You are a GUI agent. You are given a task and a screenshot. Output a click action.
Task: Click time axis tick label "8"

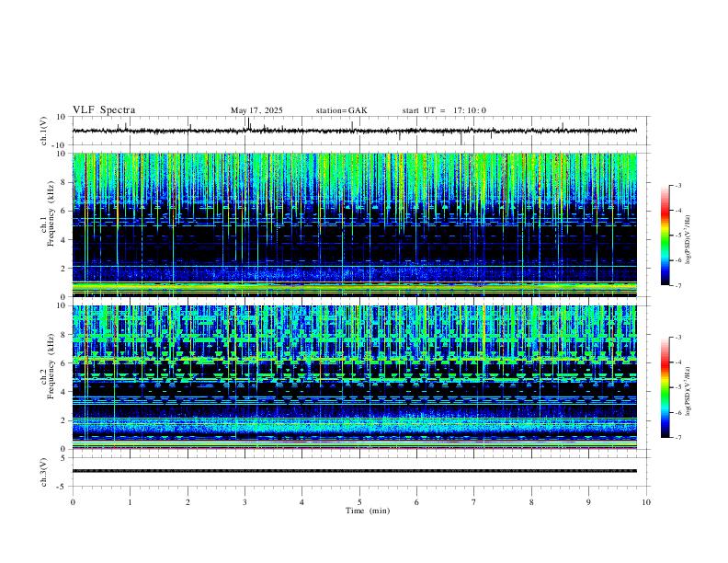click(531, 502)
